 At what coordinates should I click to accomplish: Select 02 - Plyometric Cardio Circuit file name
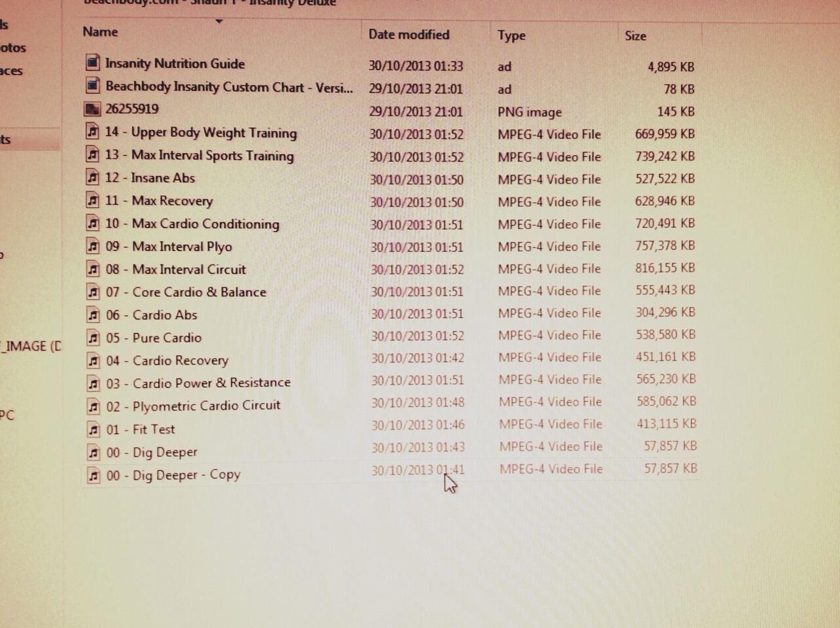(x=193, y=406)
